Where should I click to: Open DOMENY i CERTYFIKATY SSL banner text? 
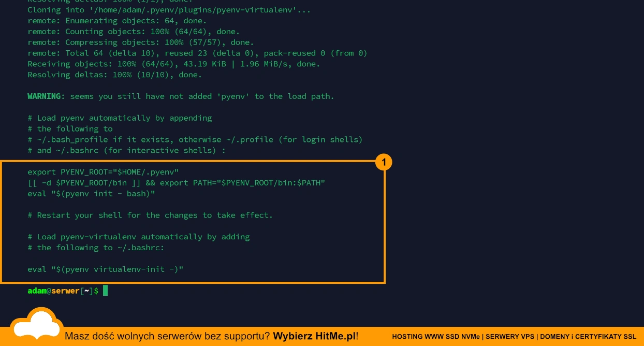pyautogui.click(x=588, y=337)
